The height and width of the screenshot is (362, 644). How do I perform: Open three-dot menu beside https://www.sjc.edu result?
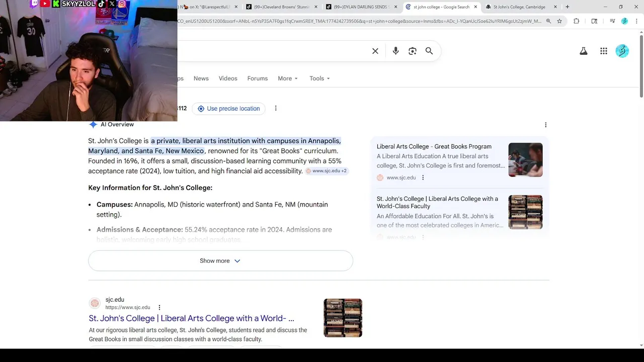159,308
